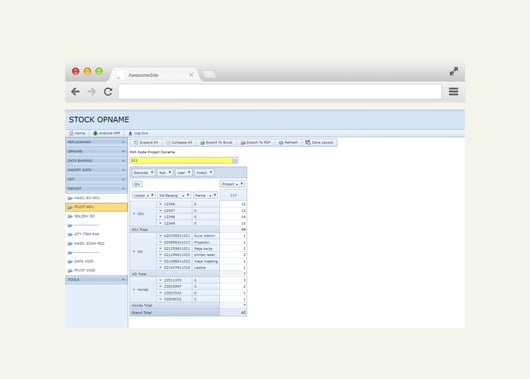
Task: Open the project code combo box arrow
Action: [x=235, y=161]
